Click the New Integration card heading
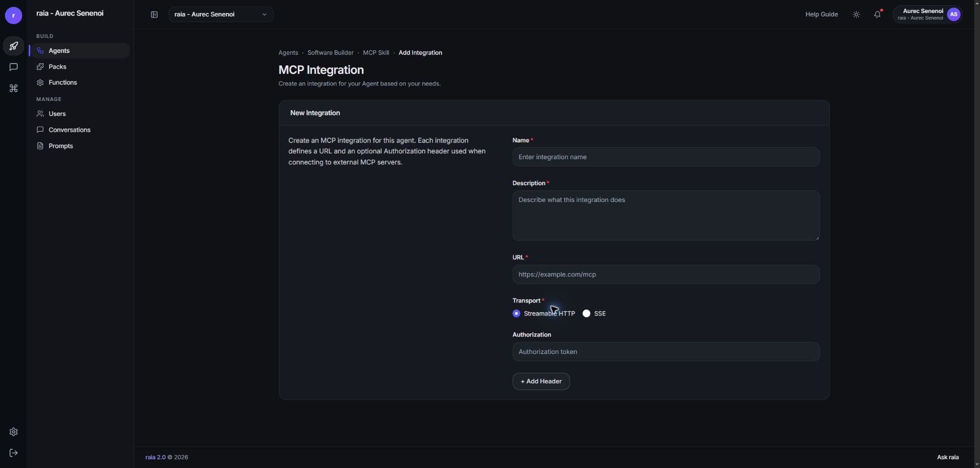 [x=315, y=113]
